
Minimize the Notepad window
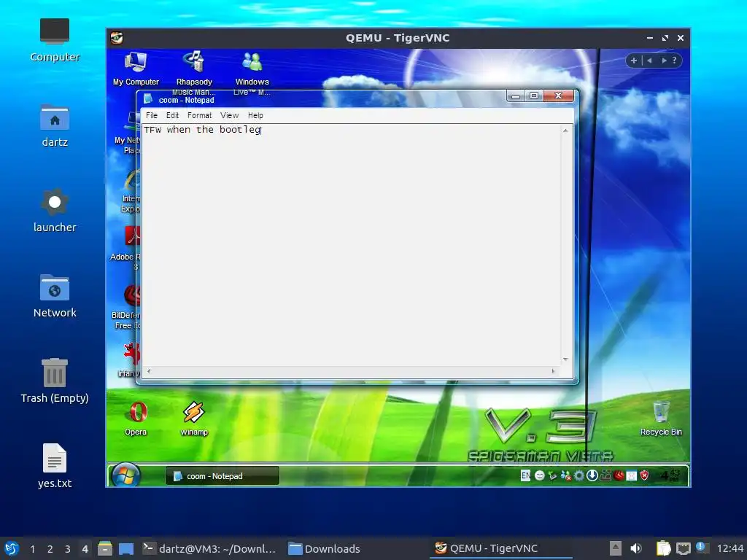click(516, 96)
